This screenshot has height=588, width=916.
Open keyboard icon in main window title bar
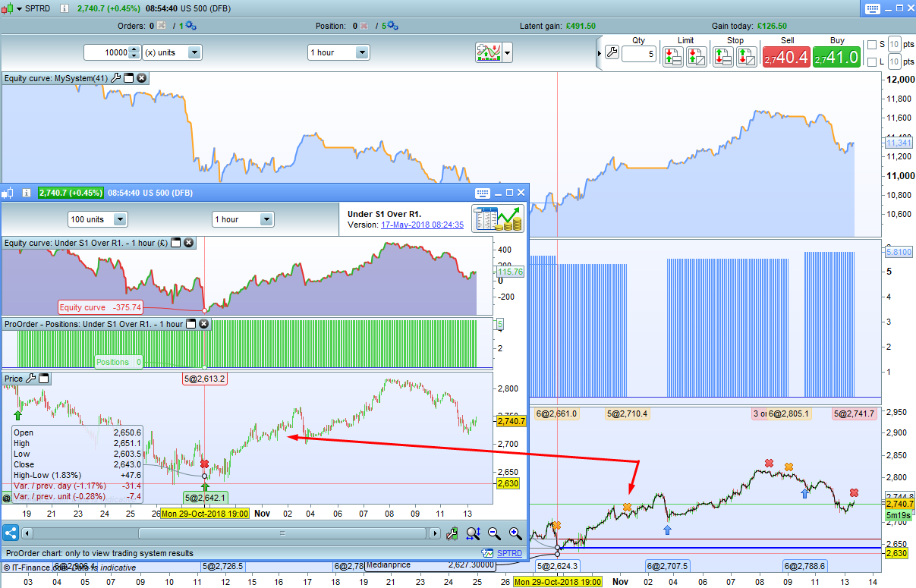click(x=871, y=9)
